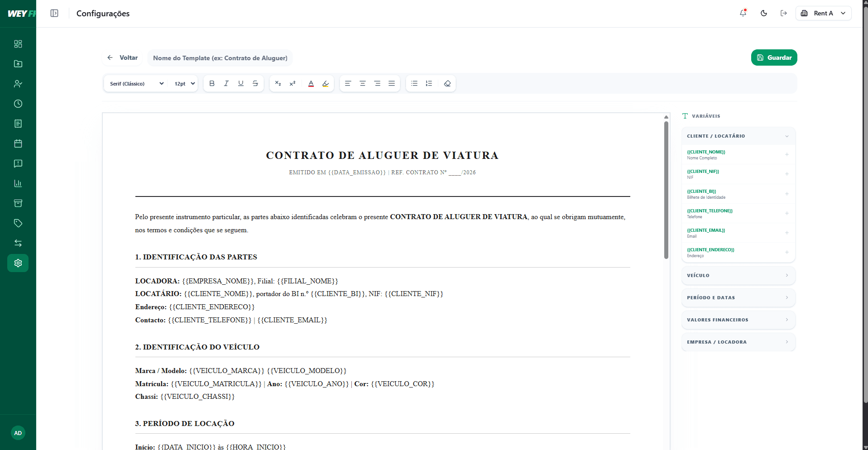Image resolution: width=868 pixels, height=450 pixels.
Task: Align text to the left
Action: pos(348,83)
